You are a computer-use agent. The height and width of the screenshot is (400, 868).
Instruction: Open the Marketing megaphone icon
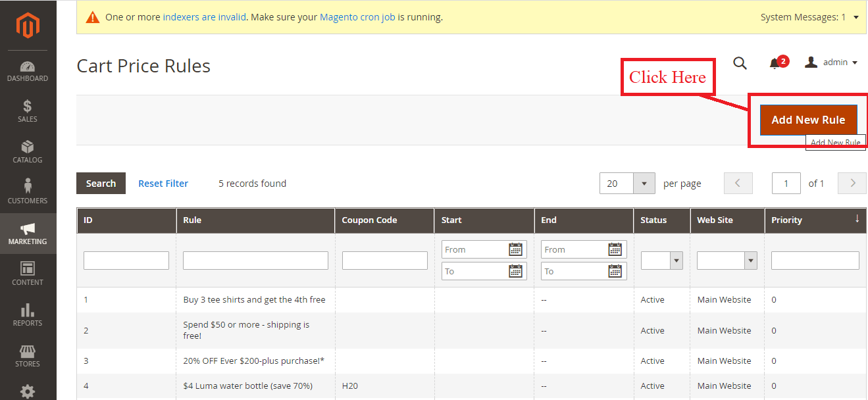28,229
